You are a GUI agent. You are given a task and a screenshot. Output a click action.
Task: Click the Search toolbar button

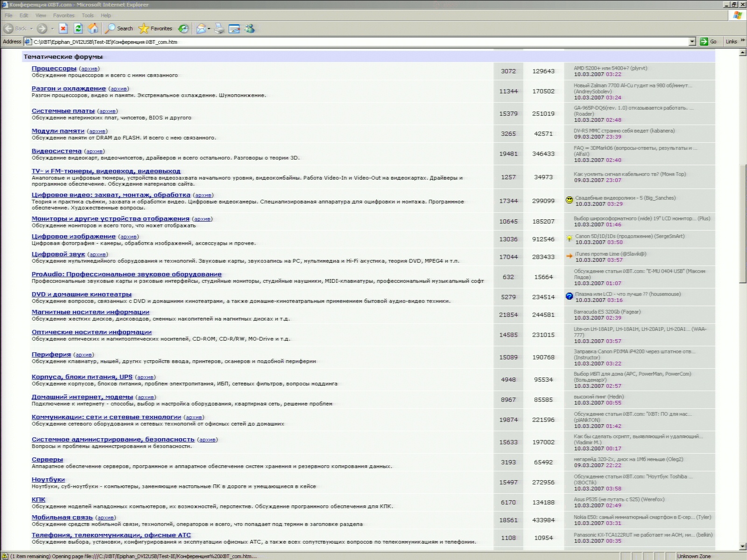click(x=119, y=28)
